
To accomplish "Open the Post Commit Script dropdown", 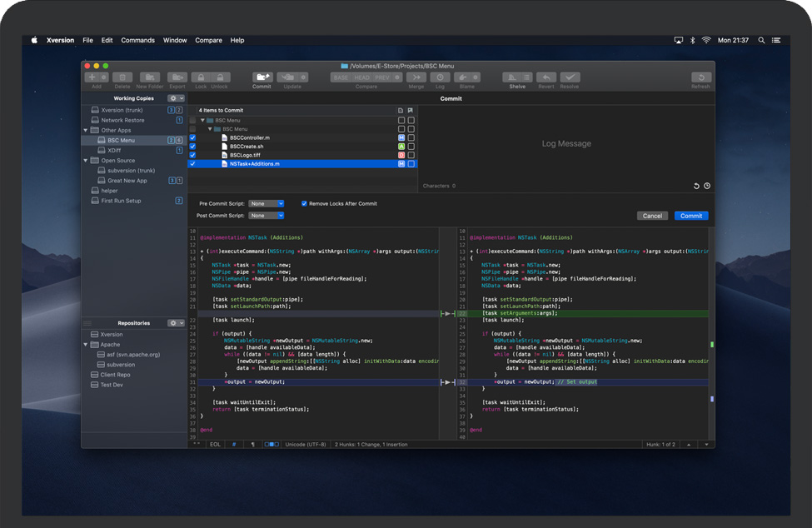I will pos(267,216).
